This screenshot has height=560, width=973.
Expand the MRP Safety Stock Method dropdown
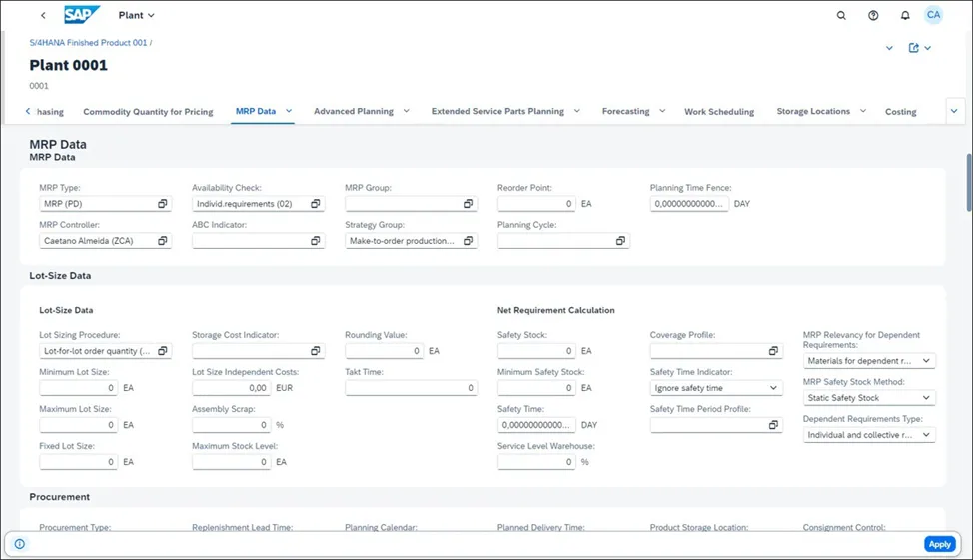coord(926,398)
